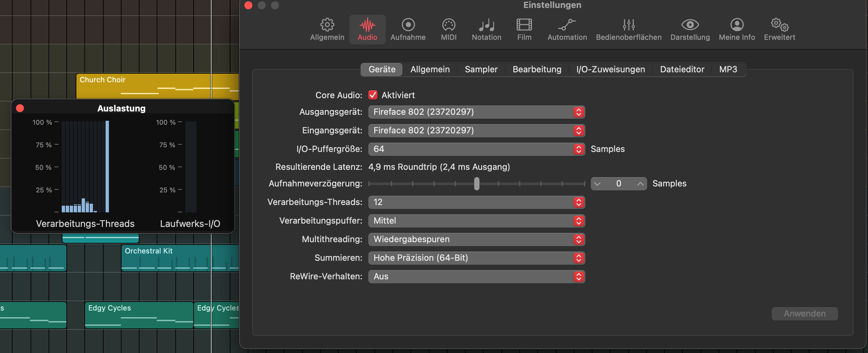Open the Erweitert settings pane

779,29
